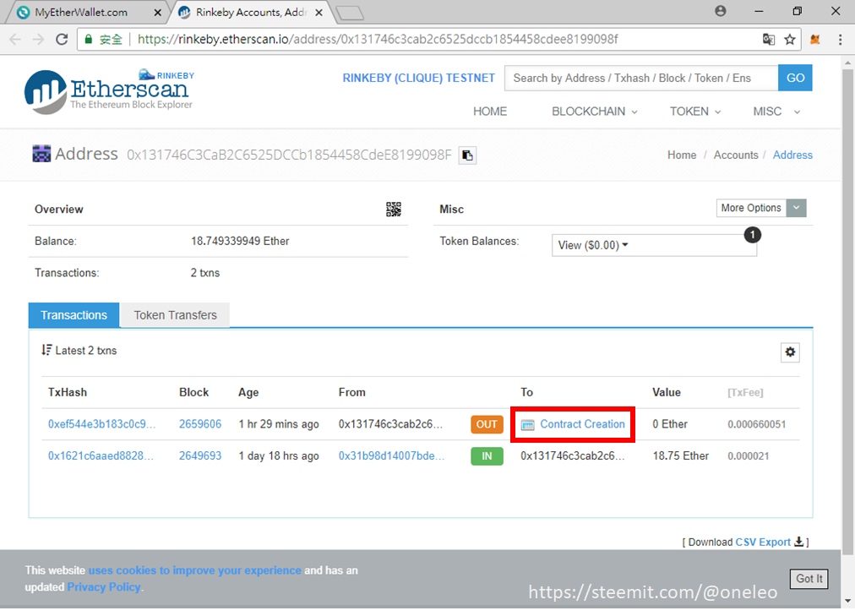Open the Privacy Policy link
Viewport: 855px width, 616px height.
(x=104, y=587)
